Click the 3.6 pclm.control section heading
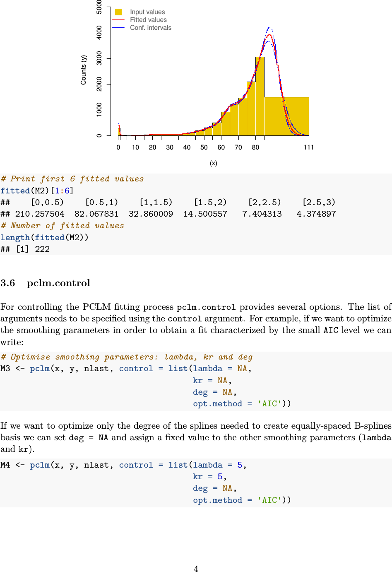 (45, 283)
